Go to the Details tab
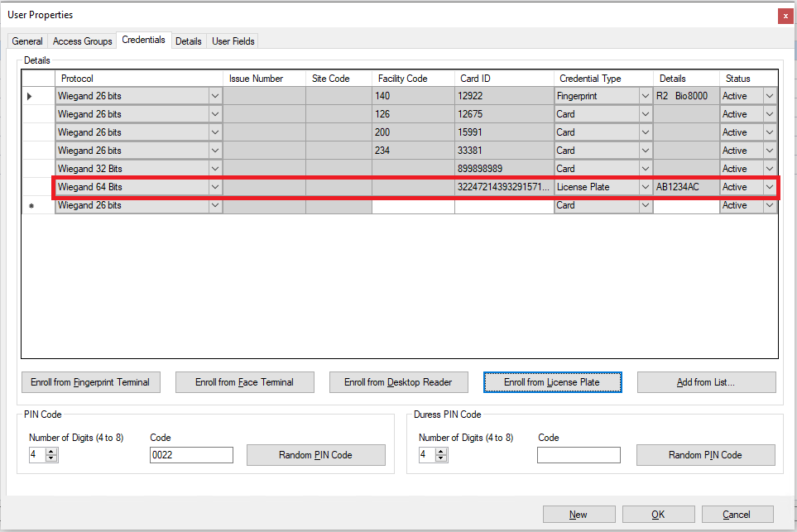This screenshot has width=797, height=532. coord(189,41)
